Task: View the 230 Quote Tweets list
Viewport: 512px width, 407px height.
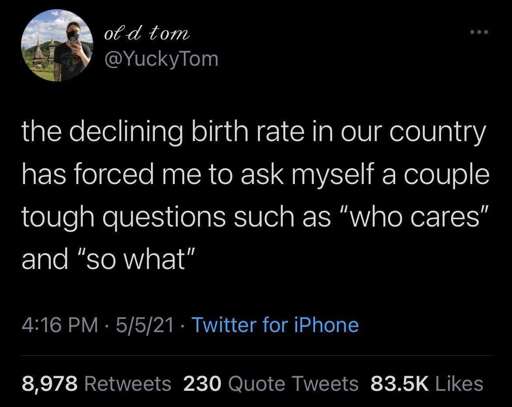Action: (271, 383)
